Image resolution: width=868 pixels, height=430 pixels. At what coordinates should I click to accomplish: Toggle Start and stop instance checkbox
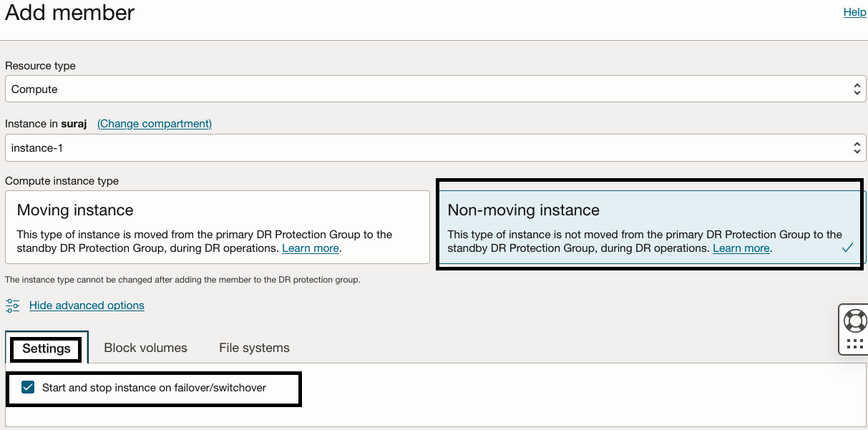click(x=28, y=388)
